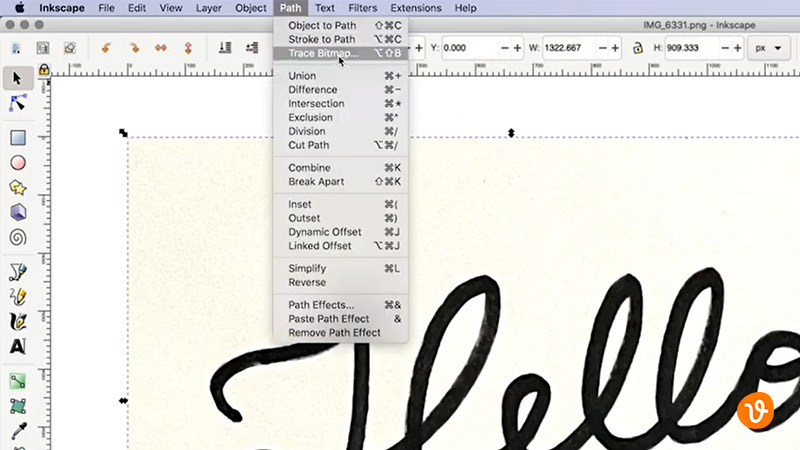Viewport: 800px width, 450px height.
Task: Choose the Rectangle tool
Action: coord(18,138)
